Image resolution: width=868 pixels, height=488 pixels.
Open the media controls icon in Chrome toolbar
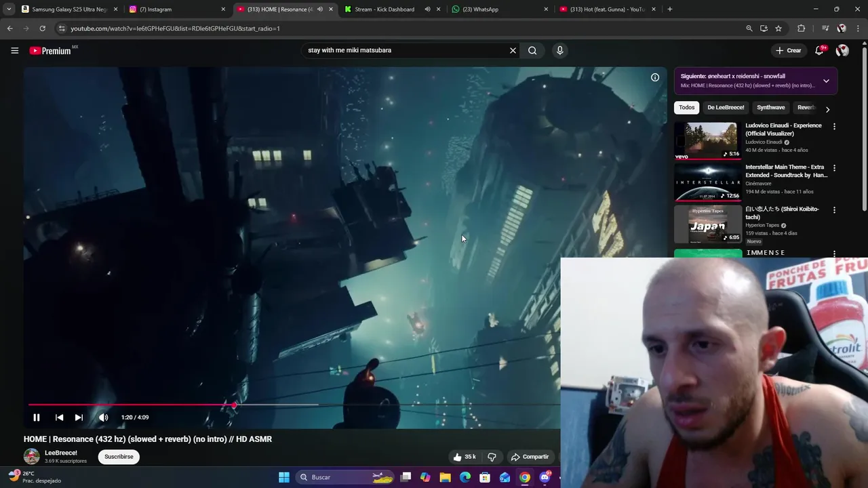(x=825, y=28)
